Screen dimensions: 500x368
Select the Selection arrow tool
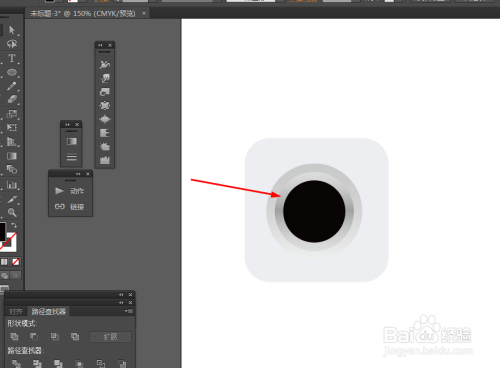[x=12, y=30]
